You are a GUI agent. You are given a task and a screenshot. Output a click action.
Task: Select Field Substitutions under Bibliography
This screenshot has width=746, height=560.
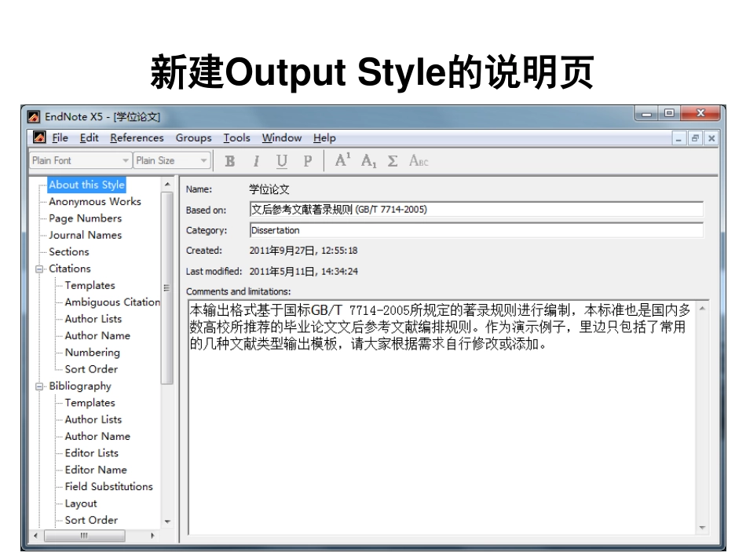click(109, 486)
